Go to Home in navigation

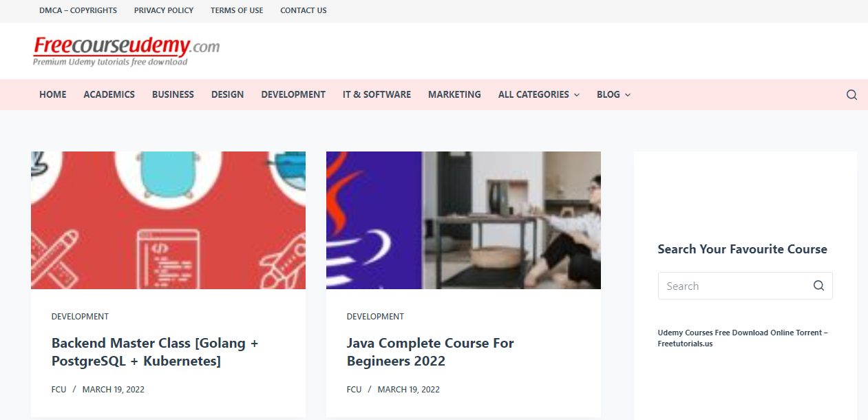53,94
